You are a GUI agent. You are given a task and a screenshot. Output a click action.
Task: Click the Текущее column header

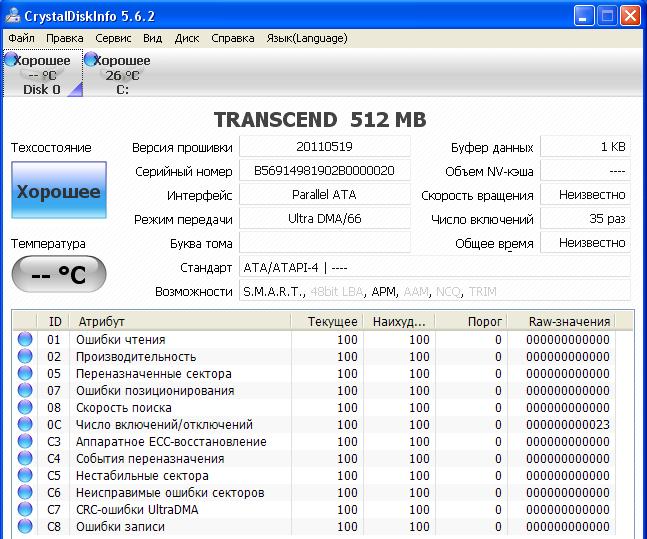click(327, 322)
